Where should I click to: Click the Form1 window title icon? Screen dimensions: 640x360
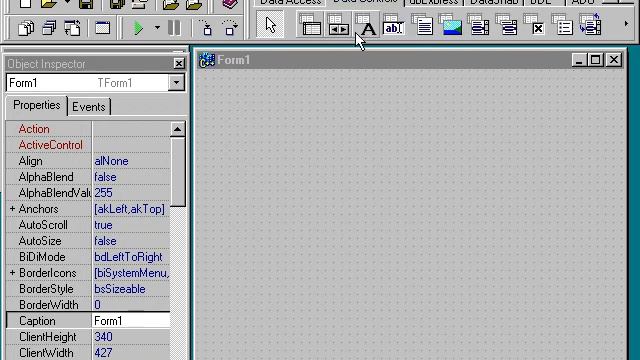point(207,60)
